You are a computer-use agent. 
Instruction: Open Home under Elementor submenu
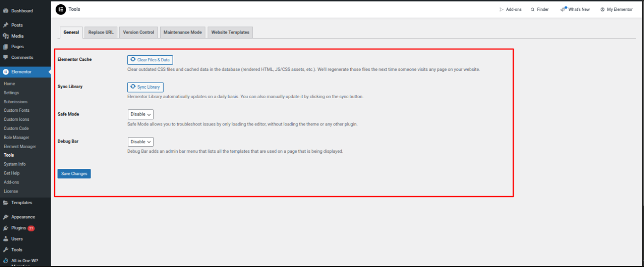click(9, 84)
